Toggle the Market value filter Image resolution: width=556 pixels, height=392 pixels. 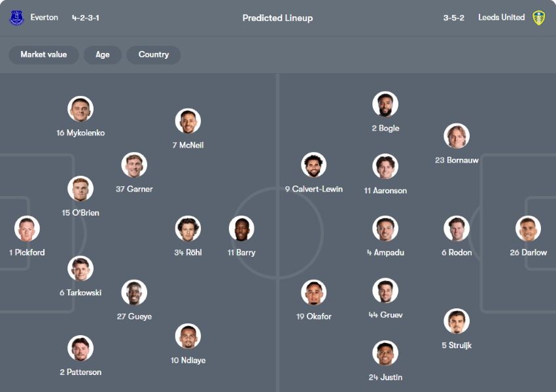43,55
